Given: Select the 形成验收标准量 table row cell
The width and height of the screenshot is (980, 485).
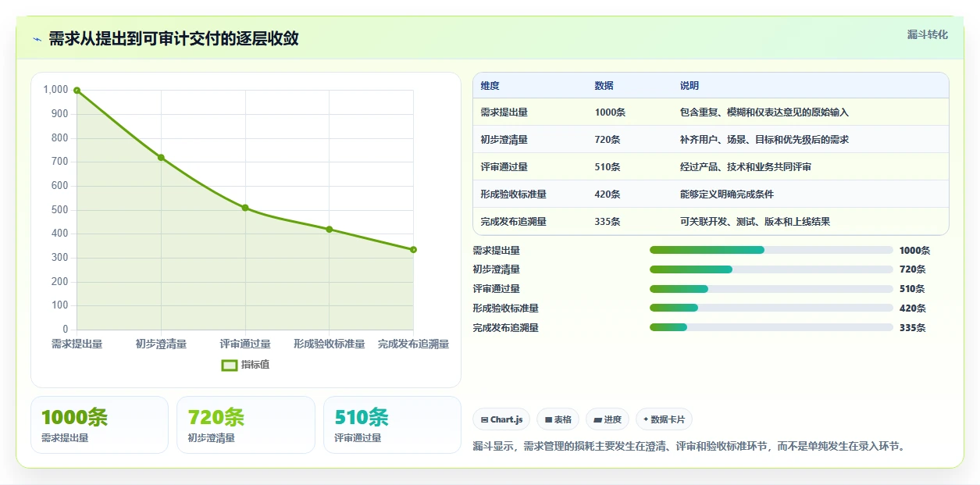Looking at the screenshot, I should point(514,194).
